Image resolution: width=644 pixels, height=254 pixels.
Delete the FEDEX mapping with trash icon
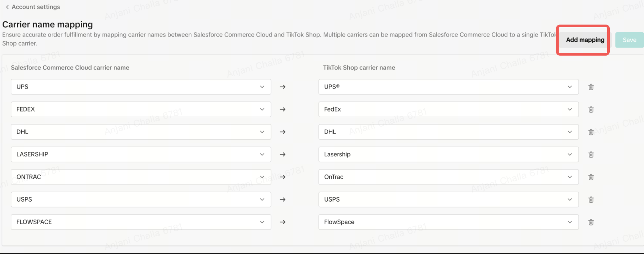click(591, 110)
